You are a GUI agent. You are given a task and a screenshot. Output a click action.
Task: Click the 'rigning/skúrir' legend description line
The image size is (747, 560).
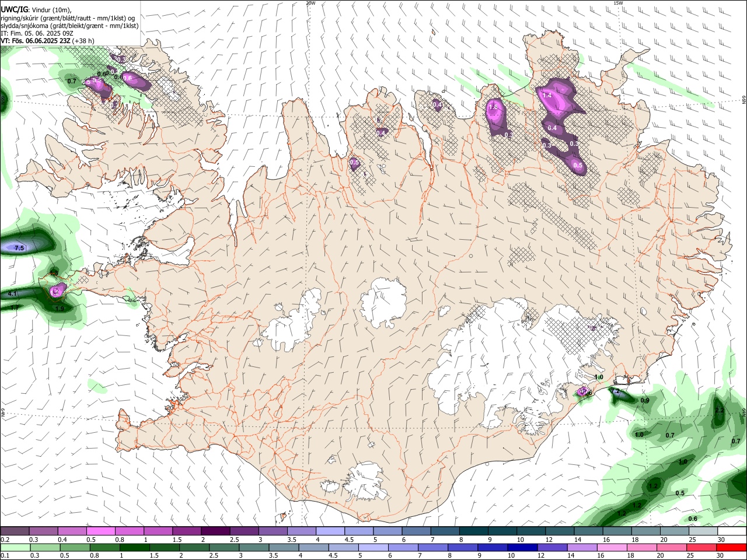tap(68, 17)
